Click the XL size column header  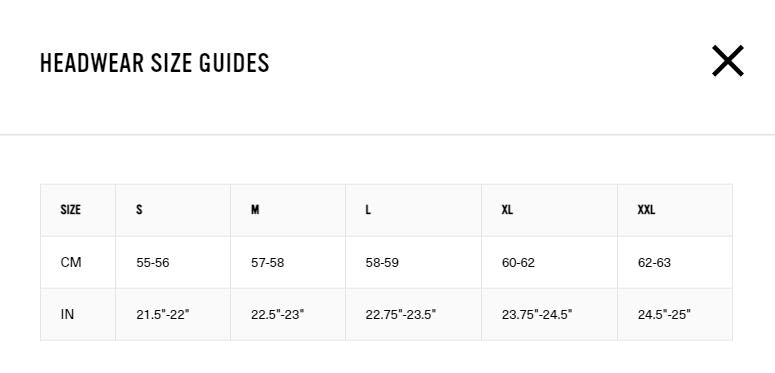tap(550, 210)
